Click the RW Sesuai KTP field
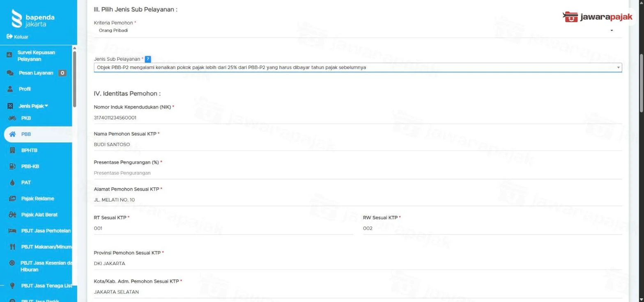Viewport: 644px width, 302px height. (492, 229)
